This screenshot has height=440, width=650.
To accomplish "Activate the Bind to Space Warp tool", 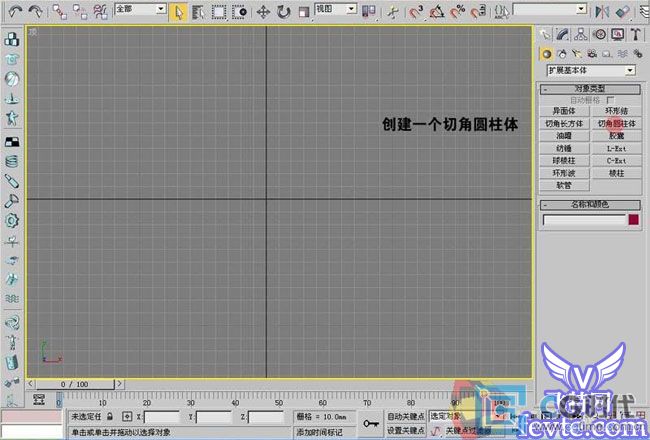I will click(x=100, y=12).
